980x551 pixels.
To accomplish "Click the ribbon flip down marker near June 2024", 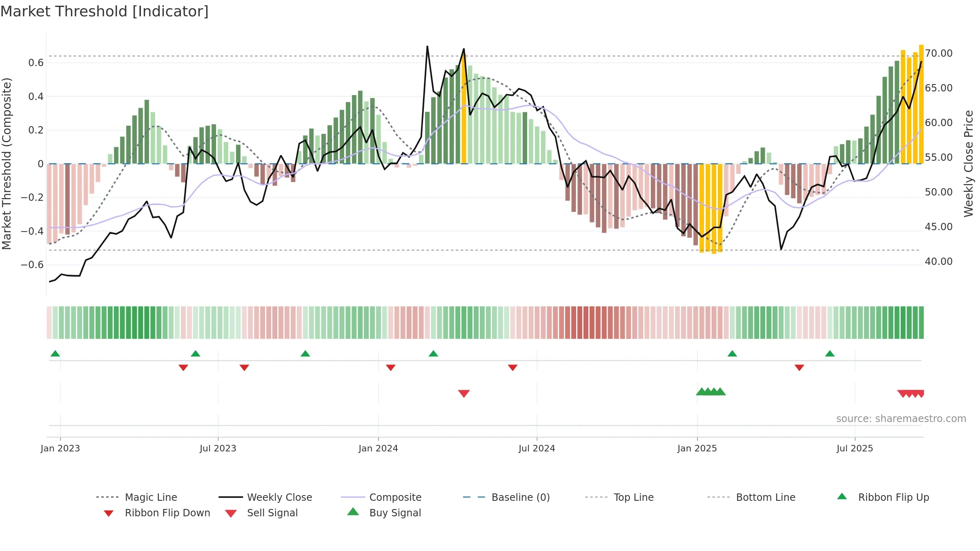I will point(513,368).
